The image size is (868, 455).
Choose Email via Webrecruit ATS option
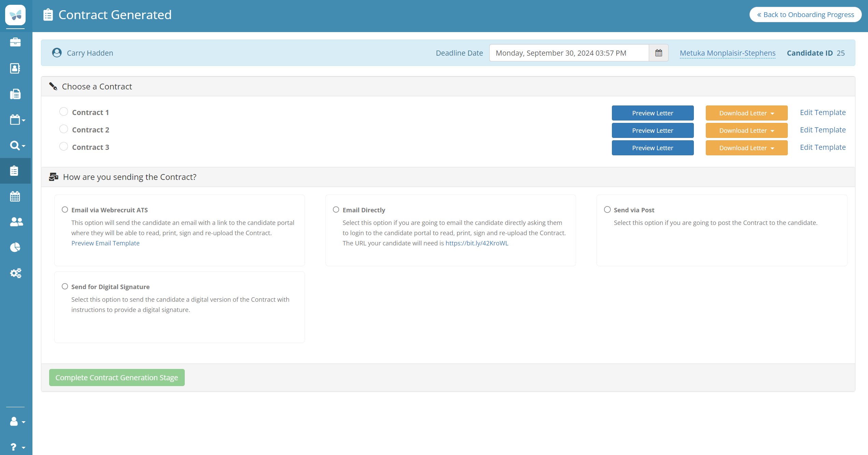65,210
